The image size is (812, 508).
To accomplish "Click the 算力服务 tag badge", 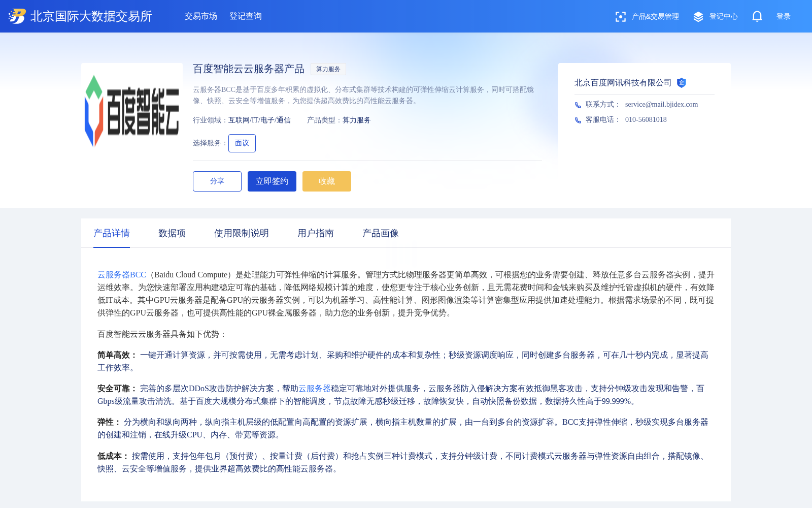I will [328, 69].
